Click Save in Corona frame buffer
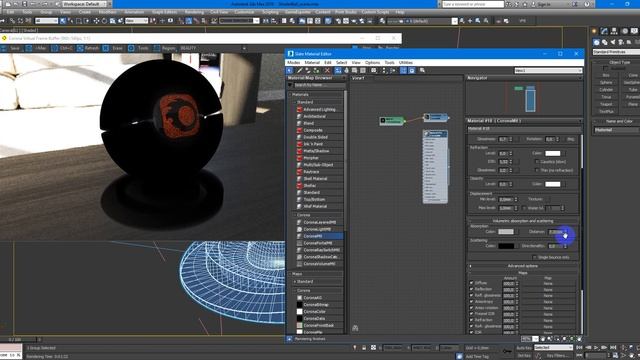 [x=11, y=48]
